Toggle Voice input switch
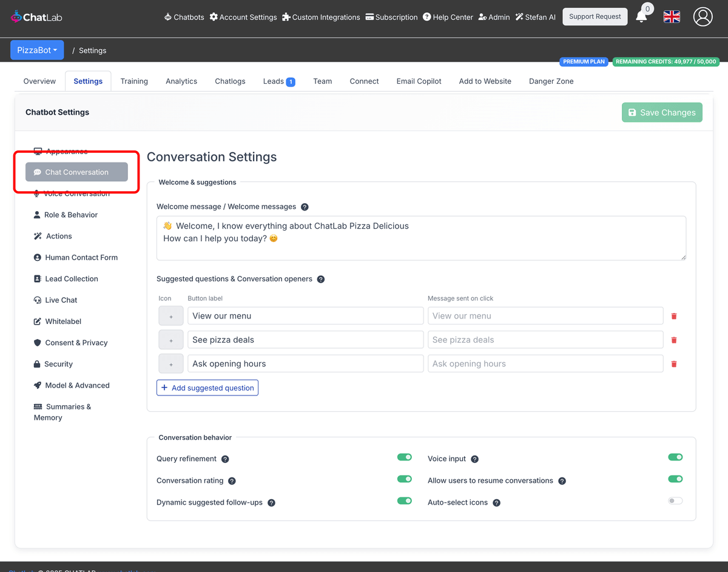 click(x=675, y=457)
